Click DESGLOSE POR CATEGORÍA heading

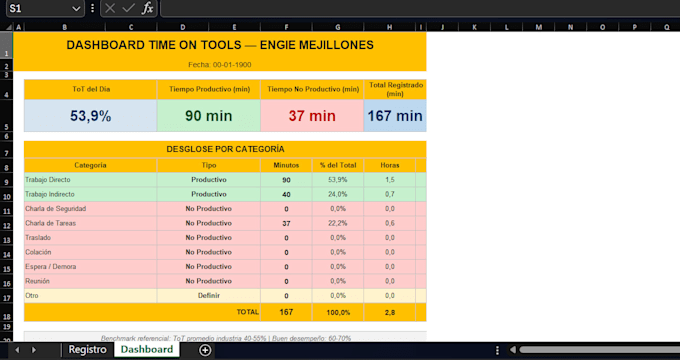tap(225, 149)
